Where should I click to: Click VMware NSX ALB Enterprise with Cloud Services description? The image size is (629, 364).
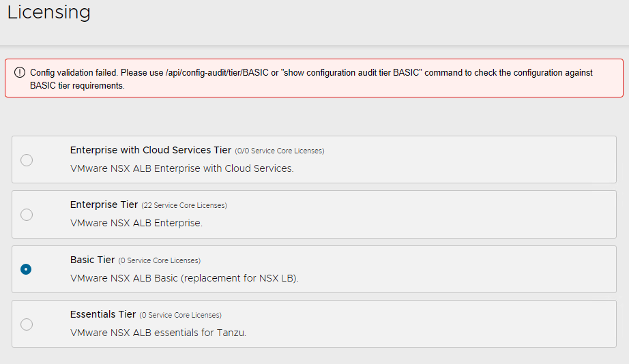coord(181,168)
